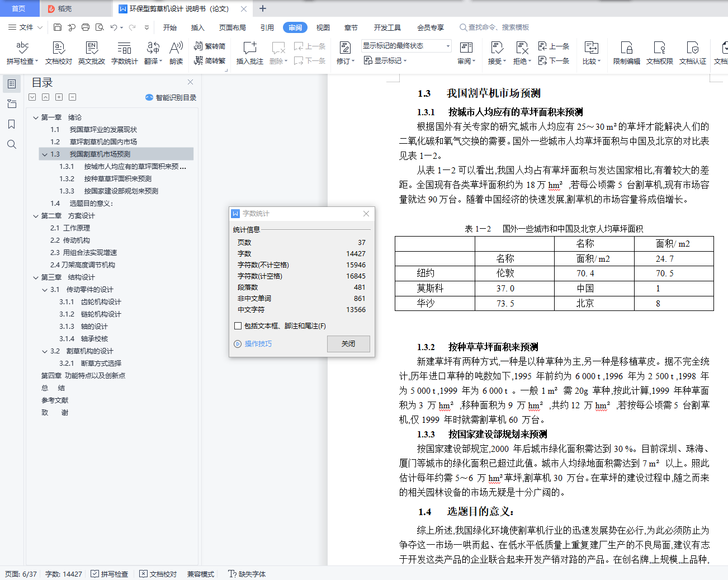Open customize quick access toolbar dropdown
Screen dimensions: 728x580
click(x=146, y=27)
